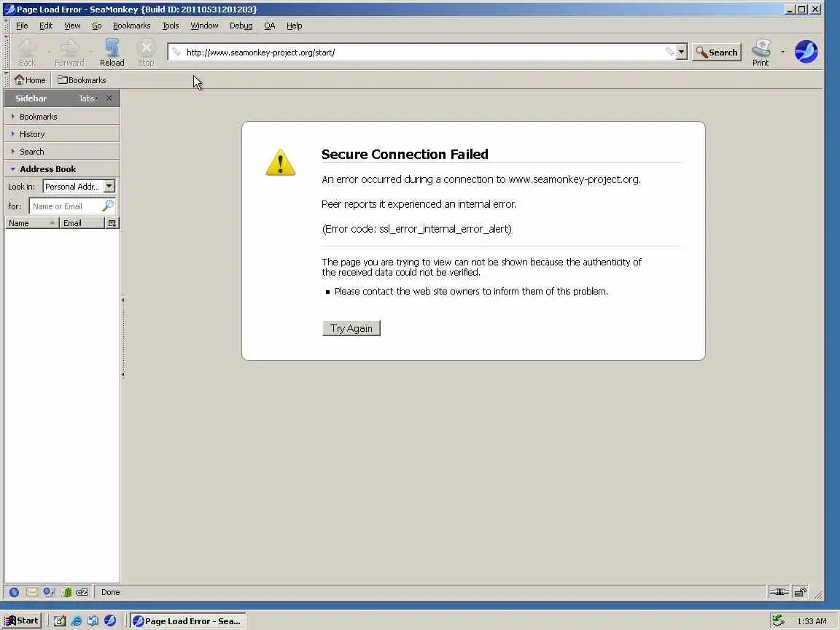Expand the Bookmarks sidebar panel
The width and height of the screenshot is (840, 630).
(62, 116)
